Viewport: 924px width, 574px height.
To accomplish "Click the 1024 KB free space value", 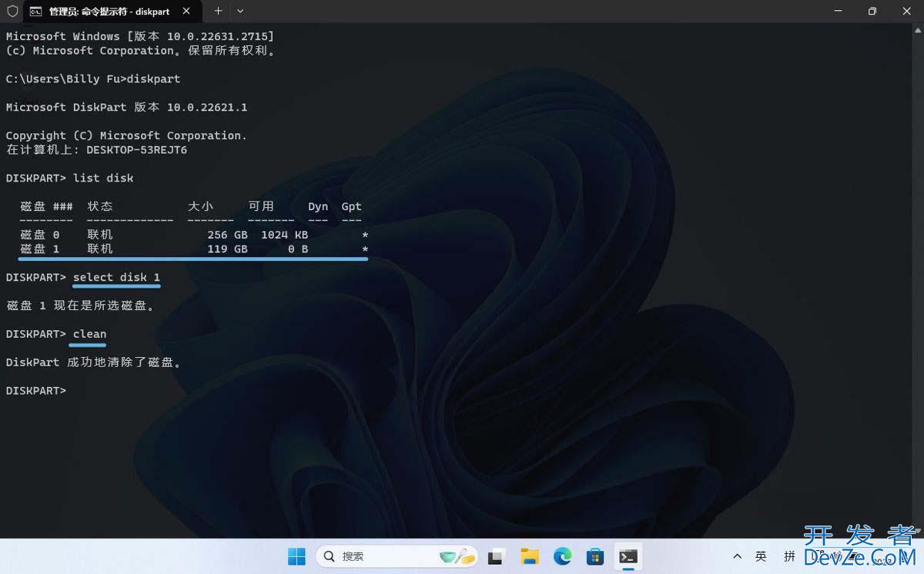I will click(x=284, y=235).
